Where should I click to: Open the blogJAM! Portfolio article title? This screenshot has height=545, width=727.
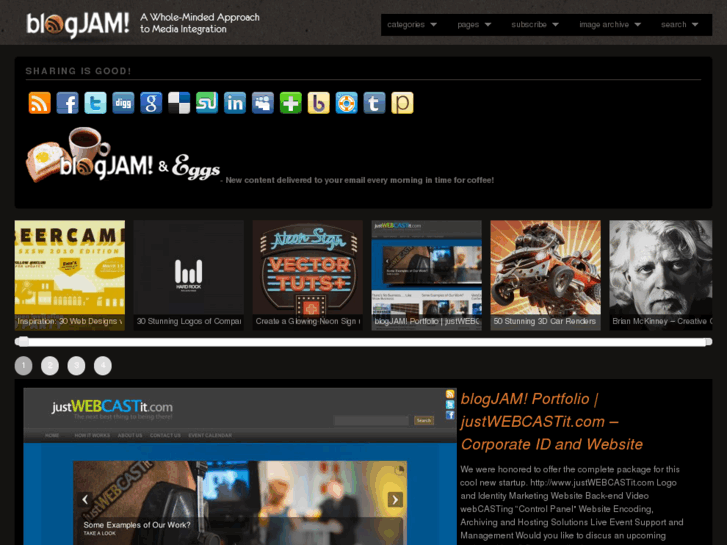pyautogui.click(x=552, y=421)
